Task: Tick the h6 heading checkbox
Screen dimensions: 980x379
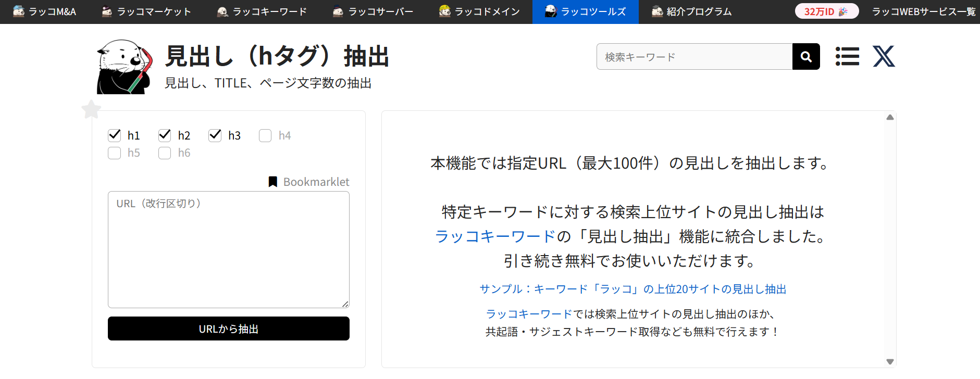Action: 165,153
